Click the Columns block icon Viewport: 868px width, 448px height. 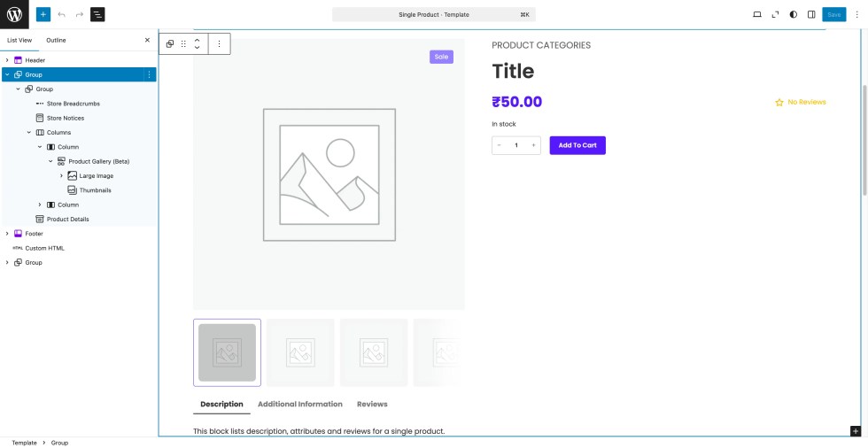[40, 133]
